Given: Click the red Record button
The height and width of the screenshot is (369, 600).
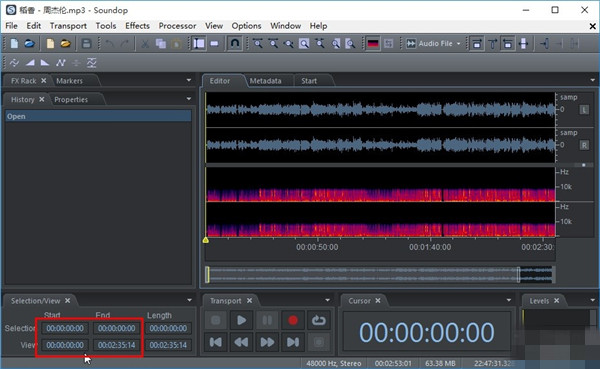Looking at the screenshot, I should click(293, 320).
